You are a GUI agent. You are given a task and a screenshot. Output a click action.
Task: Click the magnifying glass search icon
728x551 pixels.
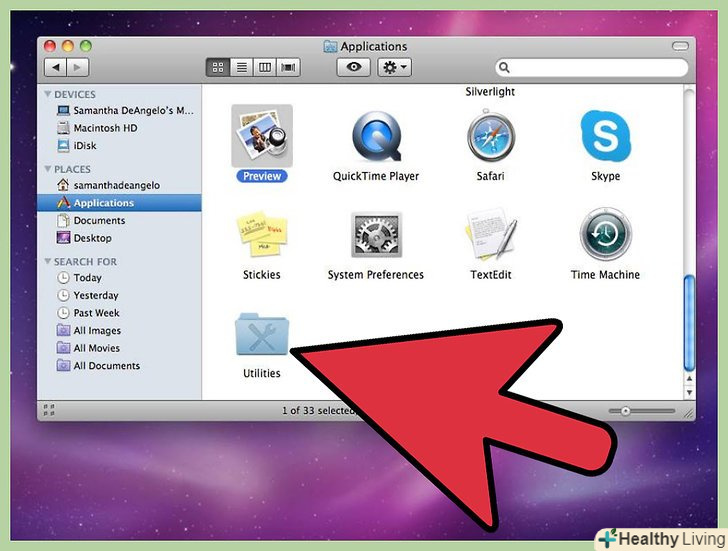(504, 68)
